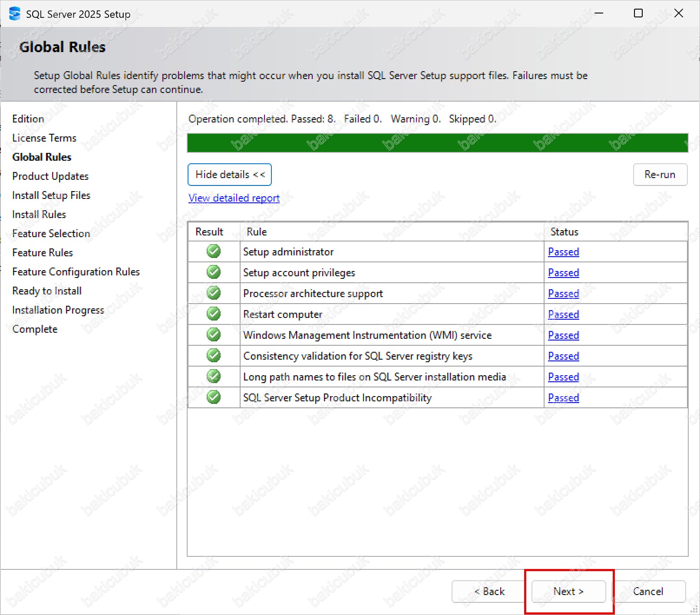This screenshot has width=700, height=615.
Task: Click the green check next to Restart computer
Action: [213, 314]
